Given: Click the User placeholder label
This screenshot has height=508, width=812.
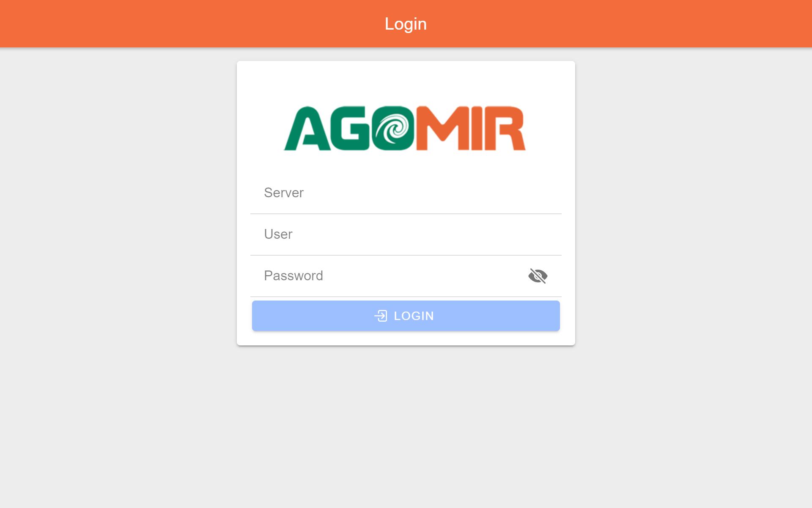Looking at the screenshot, I should point(278,234).
